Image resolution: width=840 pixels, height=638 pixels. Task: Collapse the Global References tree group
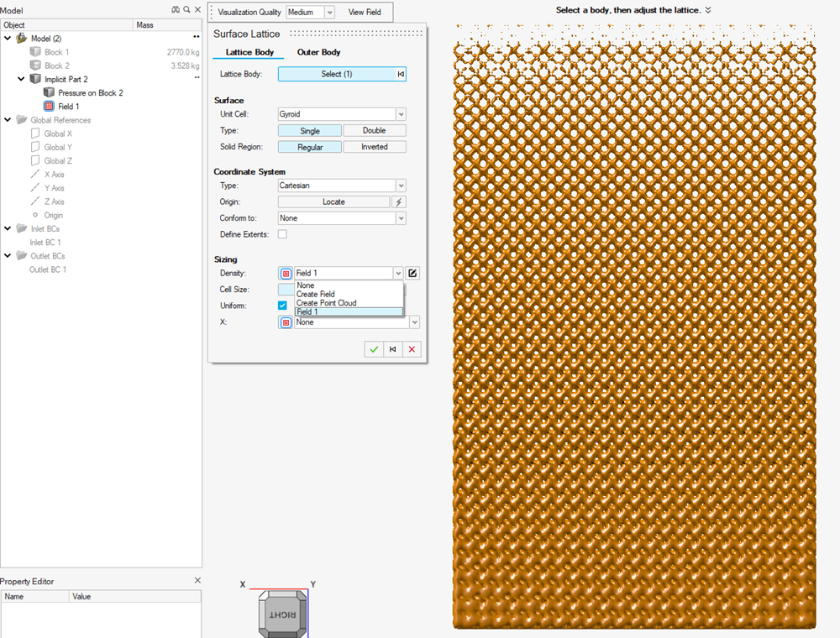click(x=8, y=120)
